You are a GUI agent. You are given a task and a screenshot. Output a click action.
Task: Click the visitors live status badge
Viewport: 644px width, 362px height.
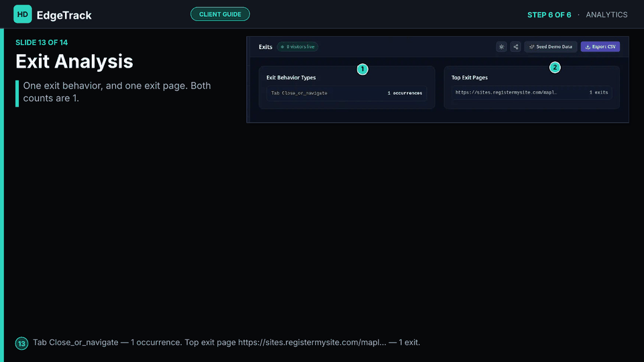coord(297,47)
